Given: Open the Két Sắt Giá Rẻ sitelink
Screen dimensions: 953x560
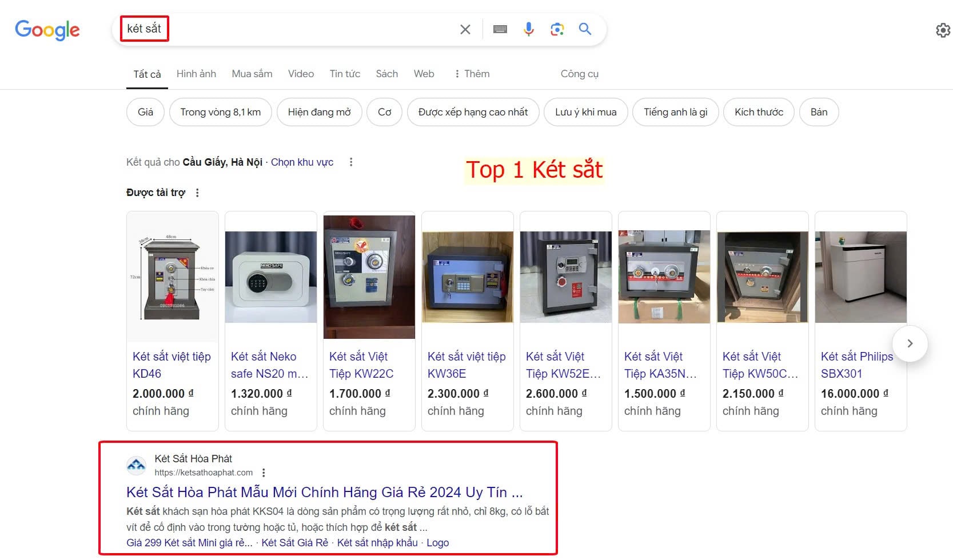Looking at the screenshot, I should [294, 543].
